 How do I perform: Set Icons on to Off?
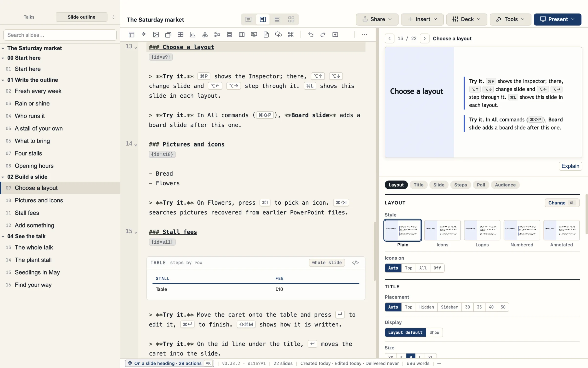(437, 268)
